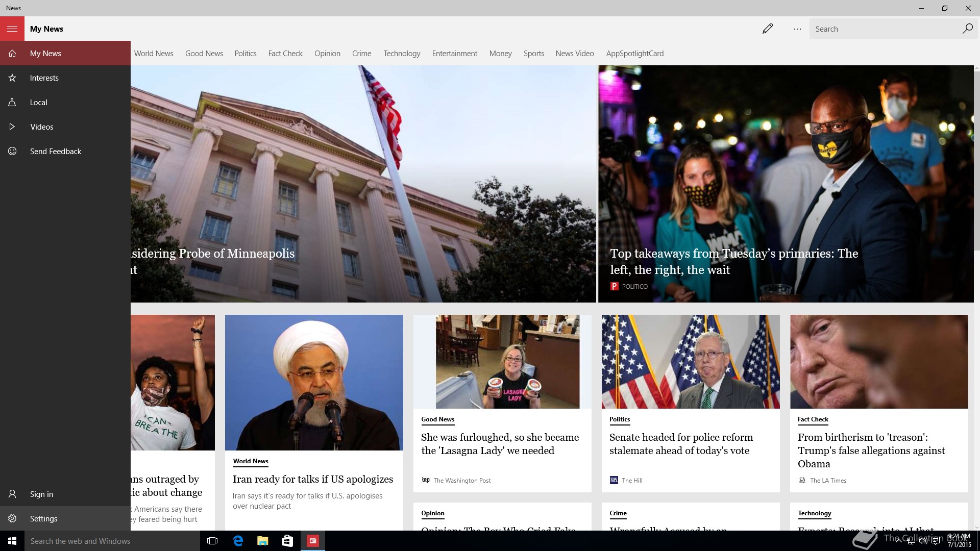Select the News app taskbar icon

[x=313, y=541]
